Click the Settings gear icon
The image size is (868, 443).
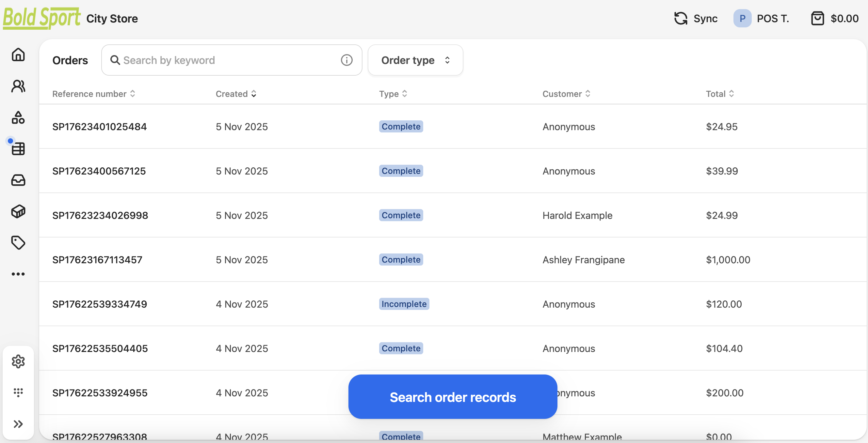pos(18,361)
